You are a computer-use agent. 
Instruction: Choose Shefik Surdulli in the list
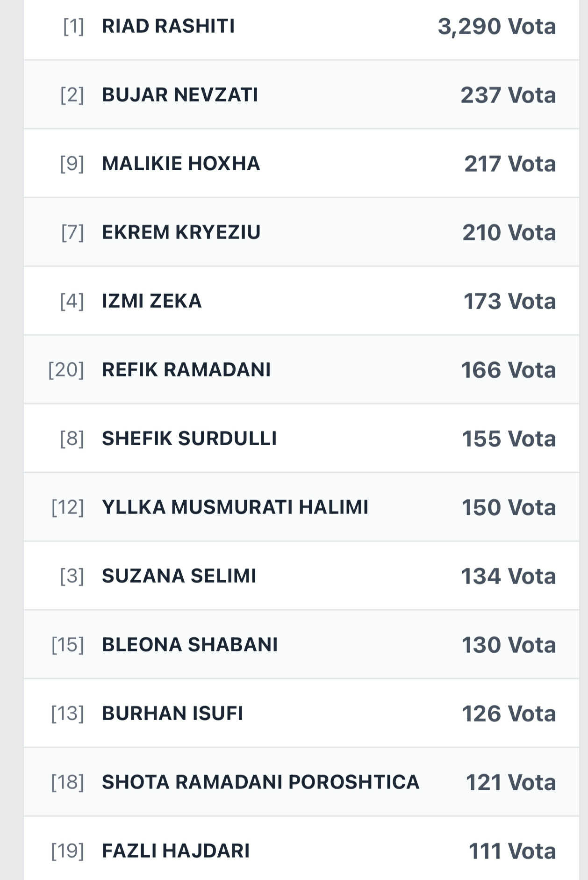(189, 439)
